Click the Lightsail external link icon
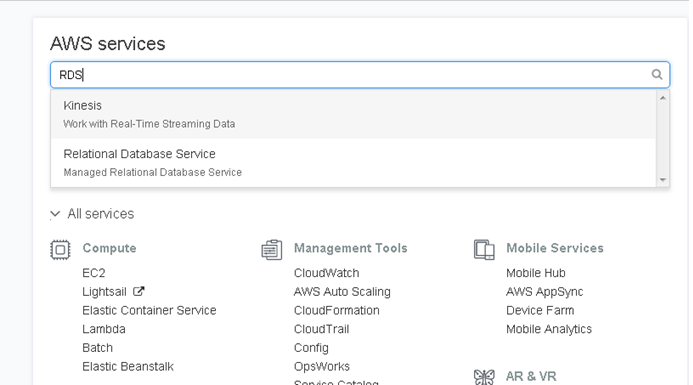This screenshot has width=693, height=385. pyautogui.click(x=138, y=291)
